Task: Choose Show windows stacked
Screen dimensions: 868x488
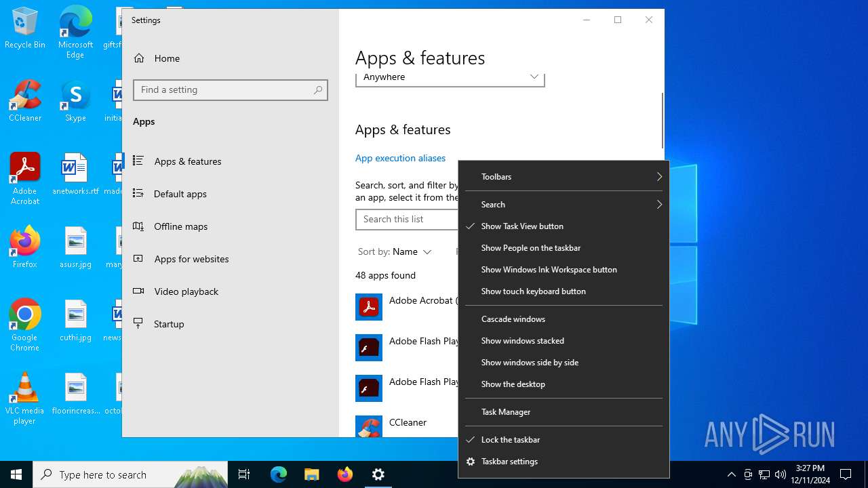Action: pyautogui.click(x=564, y=341)
